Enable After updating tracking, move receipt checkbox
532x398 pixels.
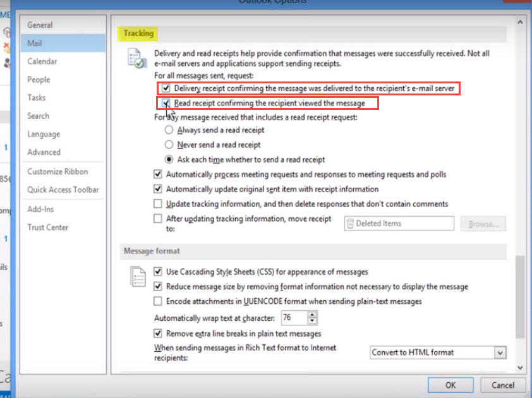point(158,219)
